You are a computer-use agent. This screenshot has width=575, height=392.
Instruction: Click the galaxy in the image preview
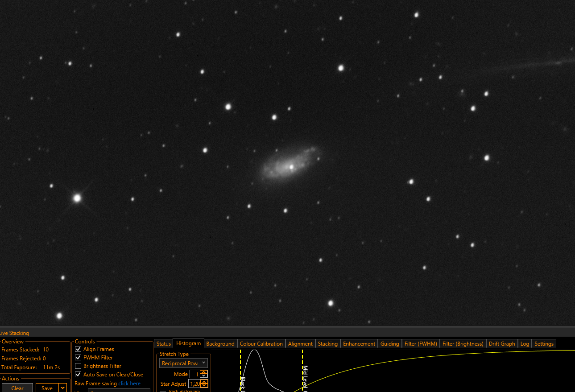[289, 164]
